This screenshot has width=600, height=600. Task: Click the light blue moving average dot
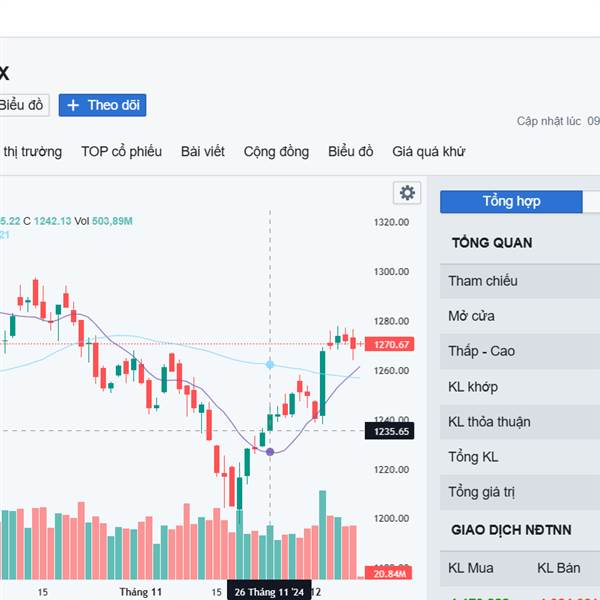270,365
